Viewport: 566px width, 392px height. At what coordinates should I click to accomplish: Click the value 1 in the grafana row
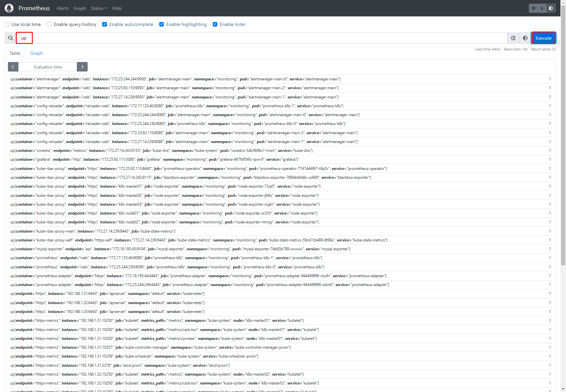pyautogui.click(x=550, y=159)
